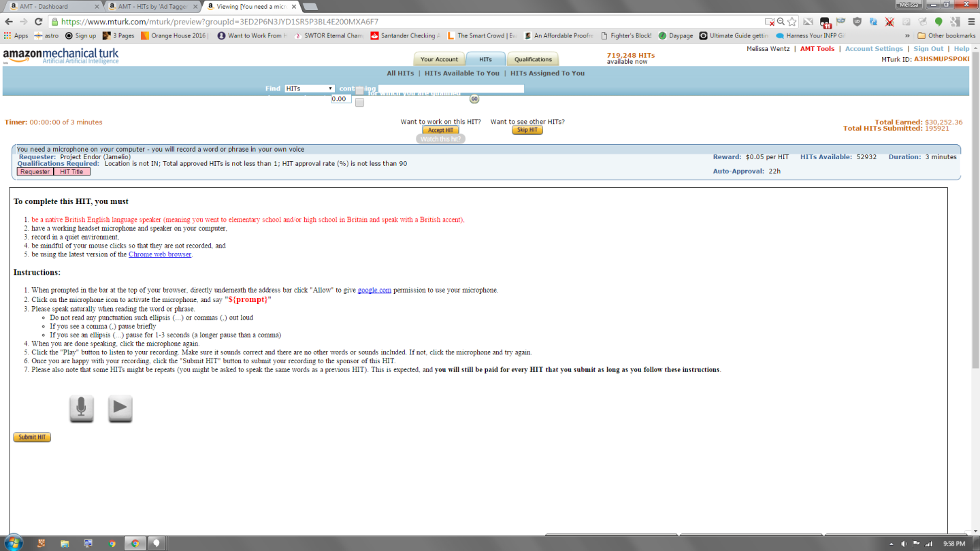Follow the Chrome web browser link
This screenshot has width=980, height=551.
click(160, 254)
